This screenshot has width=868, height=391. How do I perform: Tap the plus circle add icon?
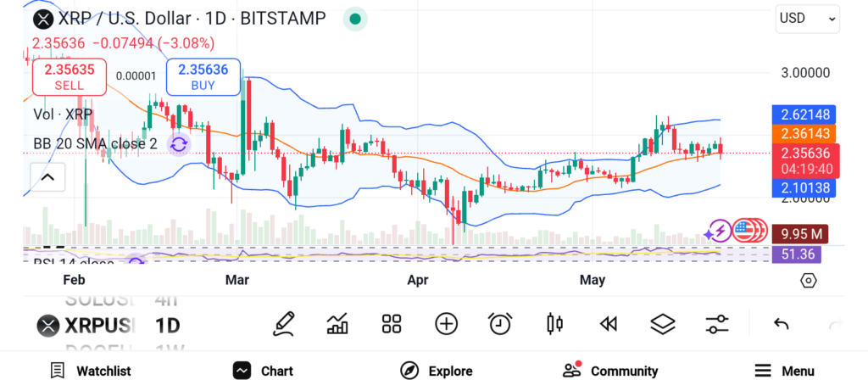pyautogui.click(x=446, y=324)
